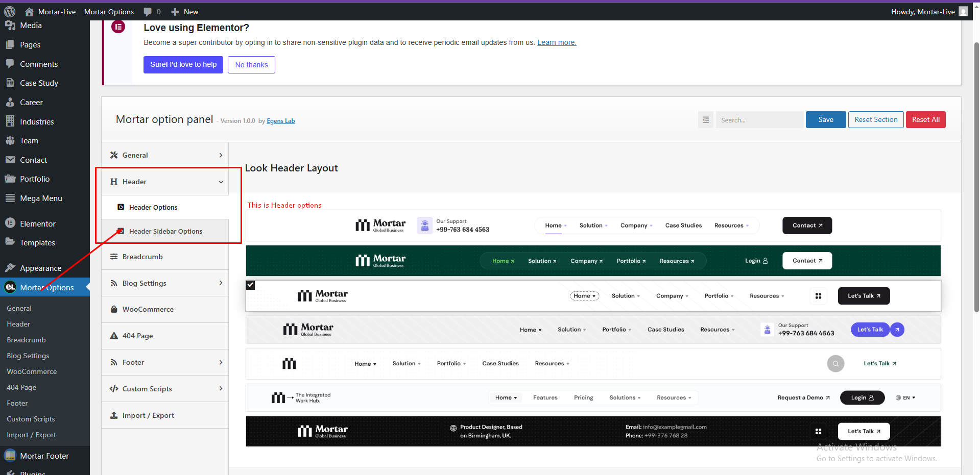Click the Comments sidebar icon
Screen dimensions: 980x475
tap(10, 64)
